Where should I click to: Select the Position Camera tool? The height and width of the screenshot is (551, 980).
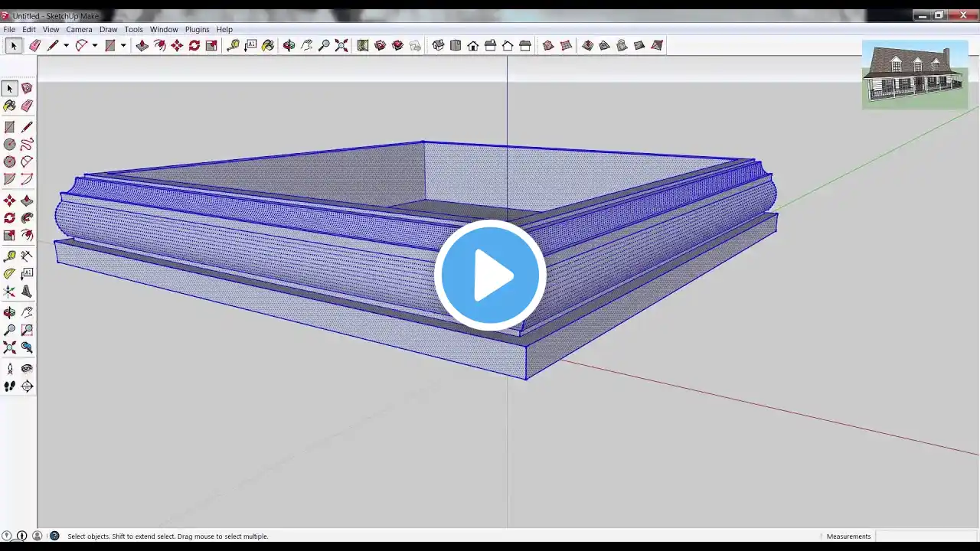9,369
